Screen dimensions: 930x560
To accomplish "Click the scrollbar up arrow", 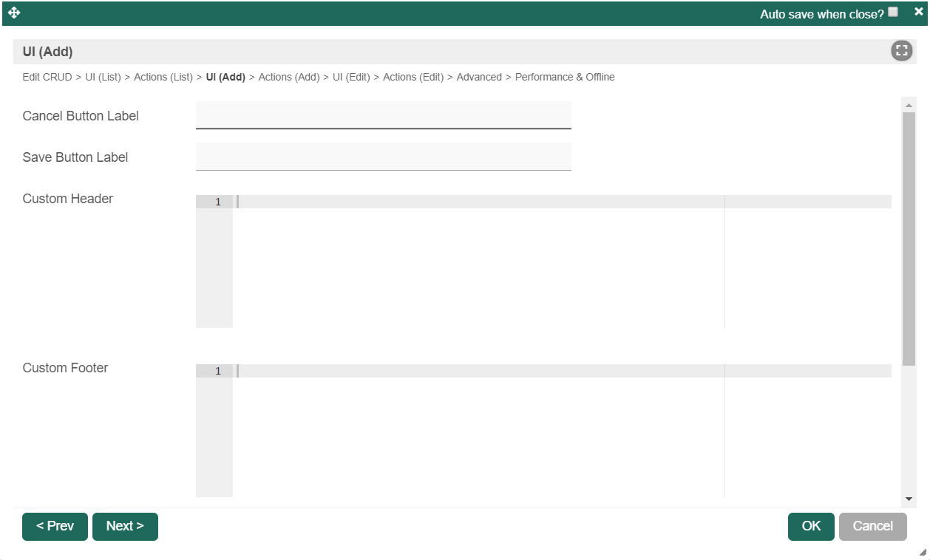I will coord(909,106).
